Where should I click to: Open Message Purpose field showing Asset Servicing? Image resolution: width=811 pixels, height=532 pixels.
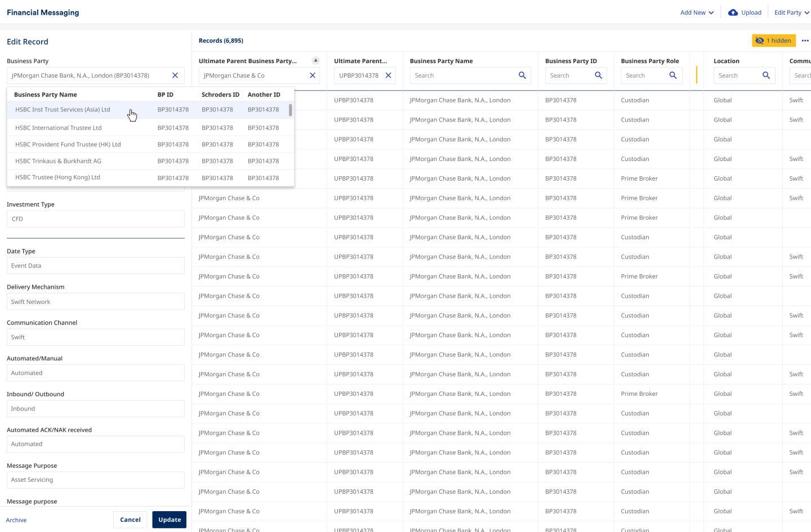96,480
